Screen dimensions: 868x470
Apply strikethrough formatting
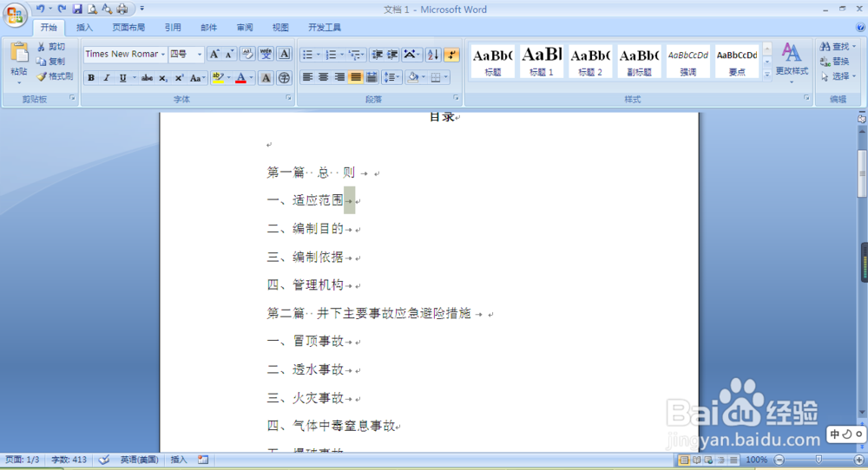[x=147, y=78]
